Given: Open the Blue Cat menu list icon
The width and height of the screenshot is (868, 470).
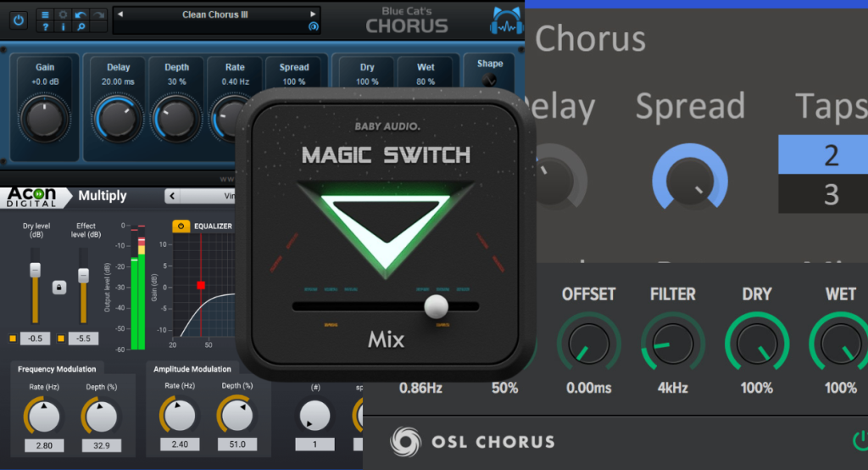Looking at the screenshot, I should 45,14.
